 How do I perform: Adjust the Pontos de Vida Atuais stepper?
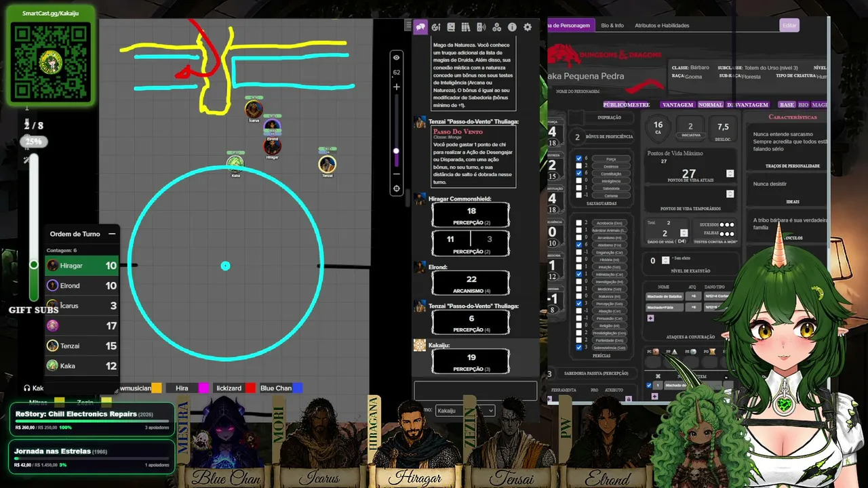[x=730, y=174]
